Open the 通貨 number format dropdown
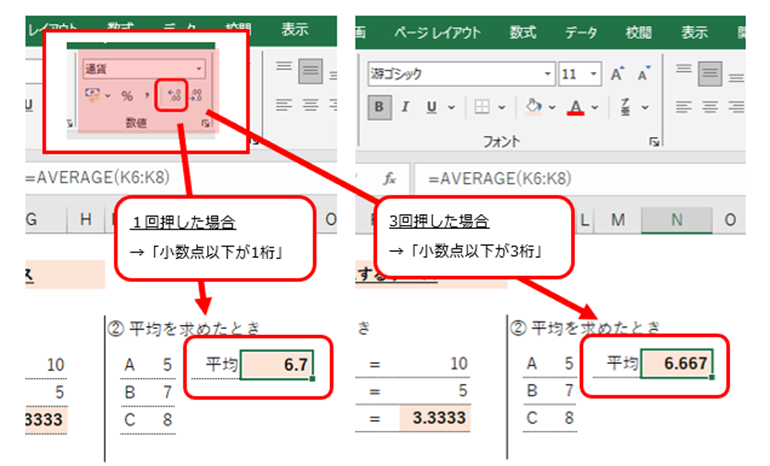This screenshot has height=466, width=770. pos(200,70)
